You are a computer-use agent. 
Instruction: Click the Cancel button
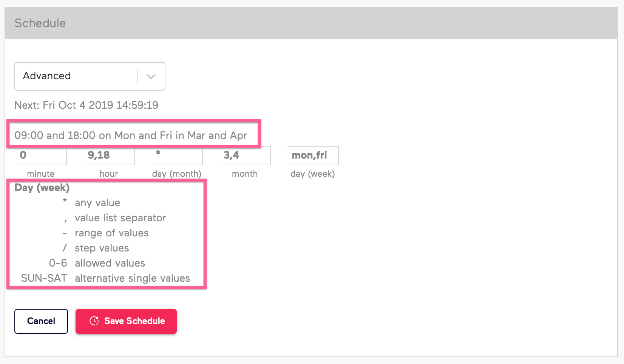(41, 321)
